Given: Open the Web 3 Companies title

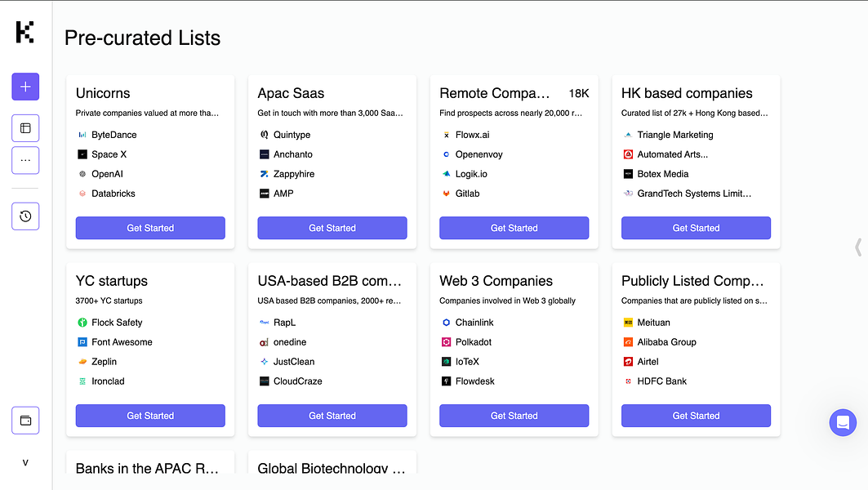Looking at the screenshot, I should pos(496,281).
